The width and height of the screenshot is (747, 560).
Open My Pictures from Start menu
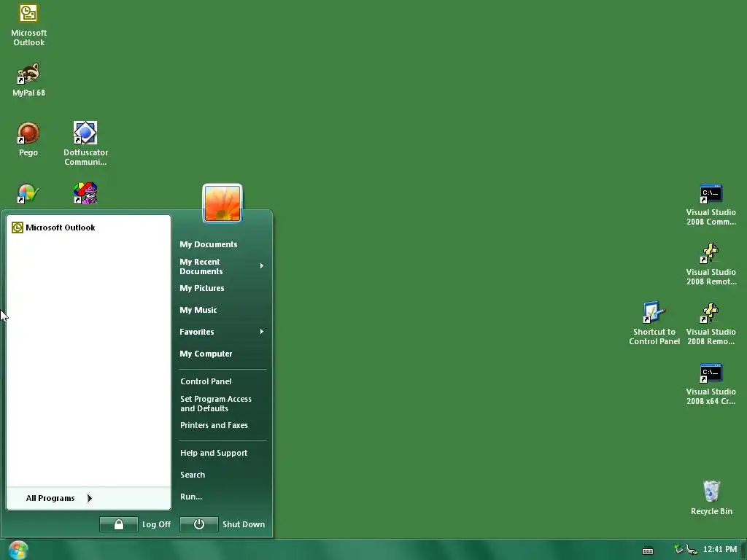[201, 288]
